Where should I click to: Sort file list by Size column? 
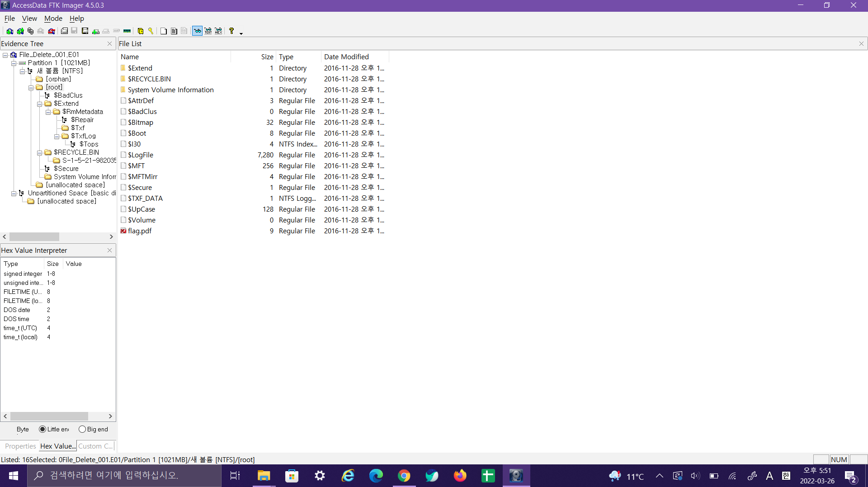pyautogui.click(x=254, y=57)
